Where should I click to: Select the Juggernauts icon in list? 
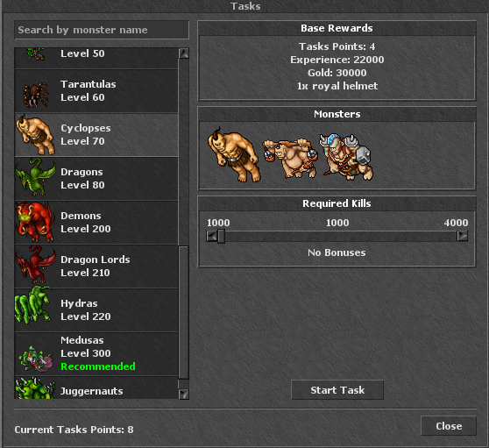coord(35,388)
